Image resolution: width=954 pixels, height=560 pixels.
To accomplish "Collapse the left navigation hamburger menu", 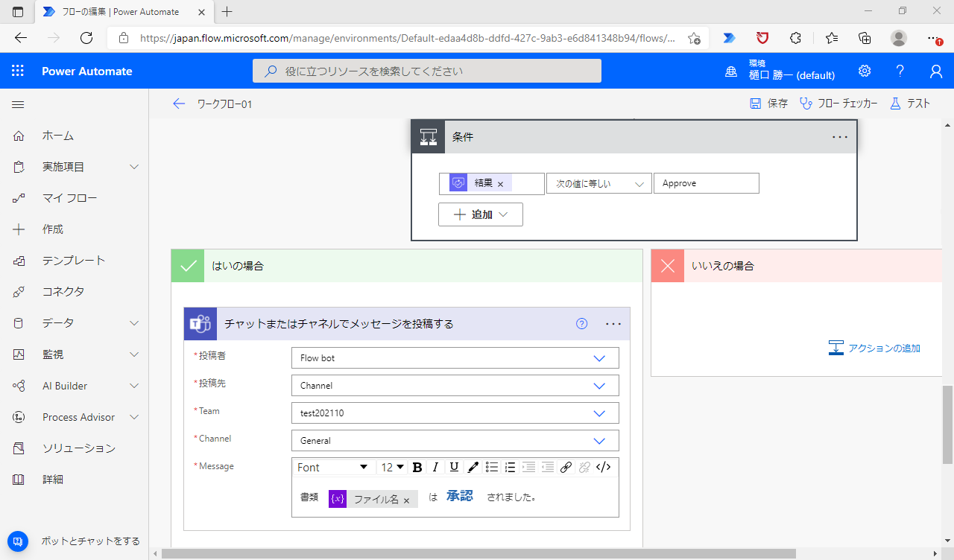I will tap(18, 104).
